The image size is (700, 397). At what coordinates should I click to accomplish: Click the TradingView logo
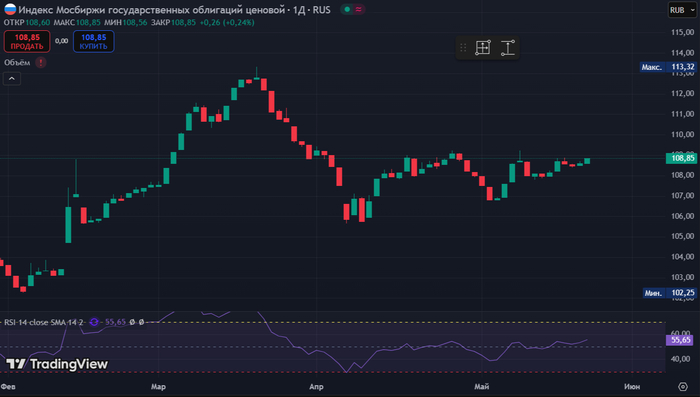[57, 364]
